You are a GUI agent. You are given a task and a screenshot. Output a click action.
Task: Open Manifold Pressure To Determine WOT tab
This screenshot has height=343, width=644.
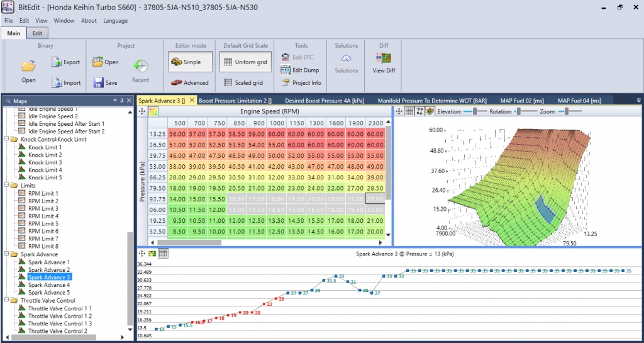pyautogui.click(x=433, y=100)
